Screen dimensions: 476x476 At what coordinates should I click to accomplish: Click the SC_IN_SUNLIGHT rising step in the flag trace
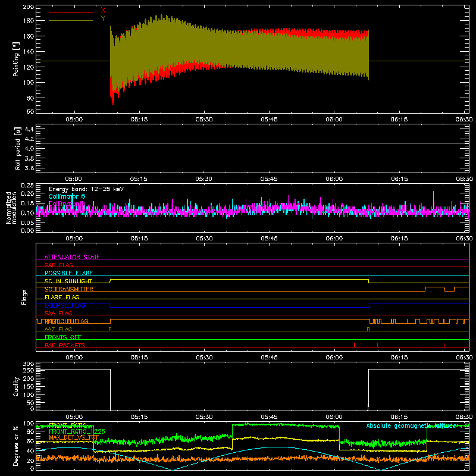[110, 281]
